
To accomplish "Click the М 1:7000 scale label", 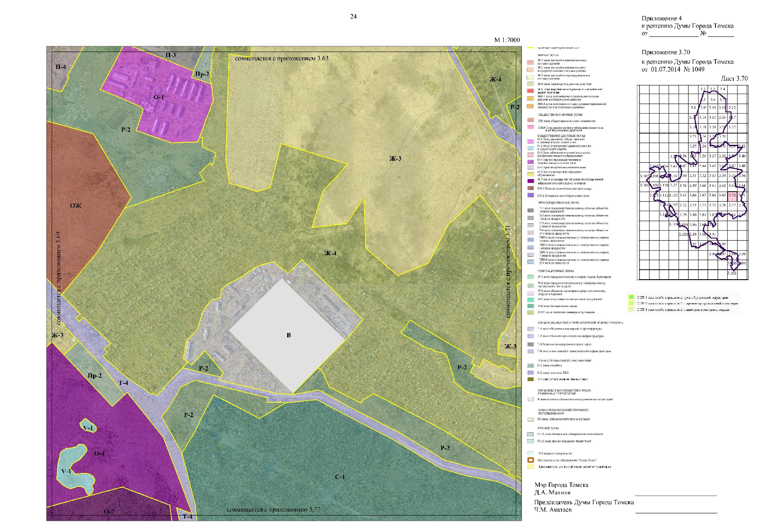I will pos(507,40).
